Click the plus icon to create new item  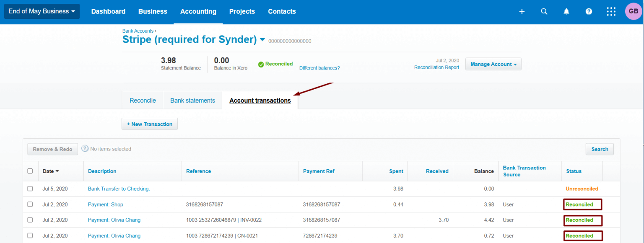[x=522, y=11]
